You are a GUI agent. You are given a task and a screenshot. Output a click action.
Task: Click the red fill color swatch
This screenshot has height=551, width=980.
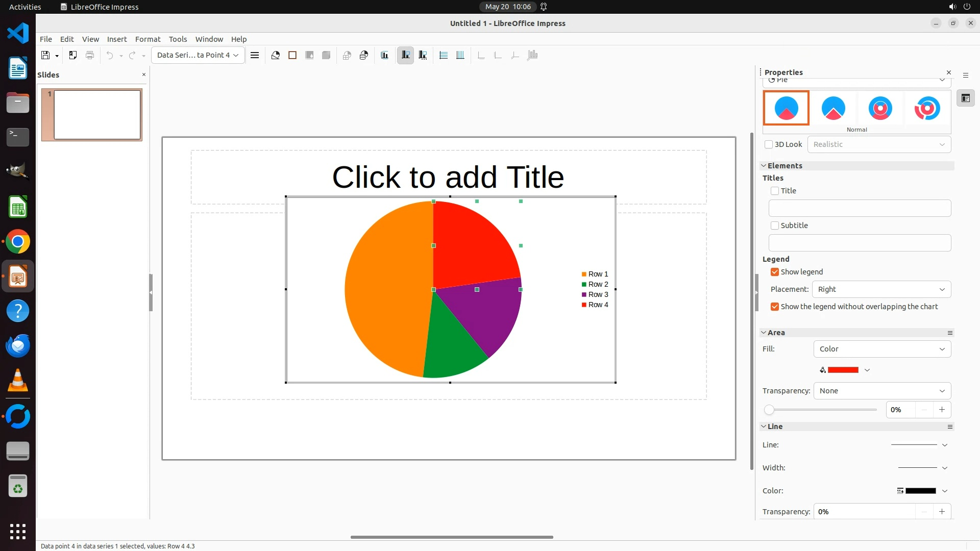(x=843, y=370)
